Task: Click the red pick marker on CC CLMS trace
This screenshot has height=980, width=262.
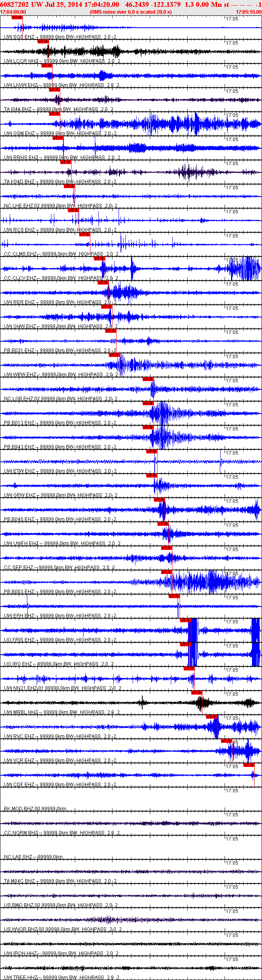Action: tap(84, 234)
